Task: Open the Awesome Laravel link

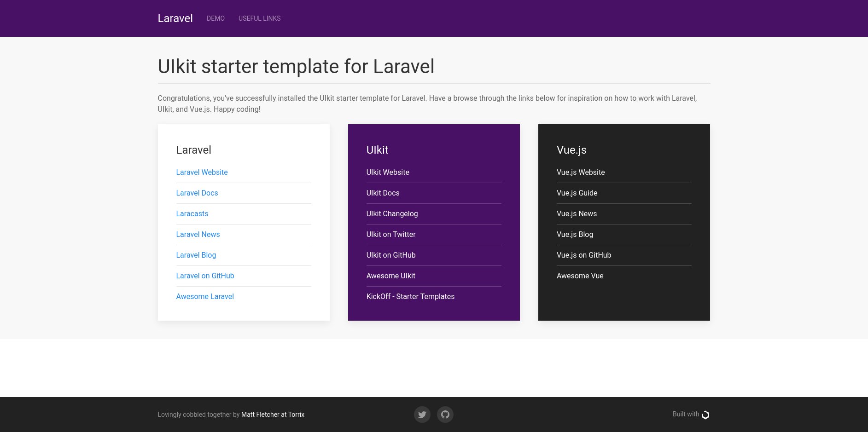Action: 205,296
